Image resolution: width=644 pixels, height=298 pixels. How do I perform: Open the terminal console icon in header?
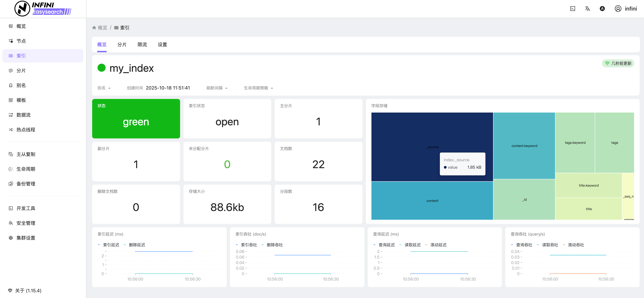point(573,9)
